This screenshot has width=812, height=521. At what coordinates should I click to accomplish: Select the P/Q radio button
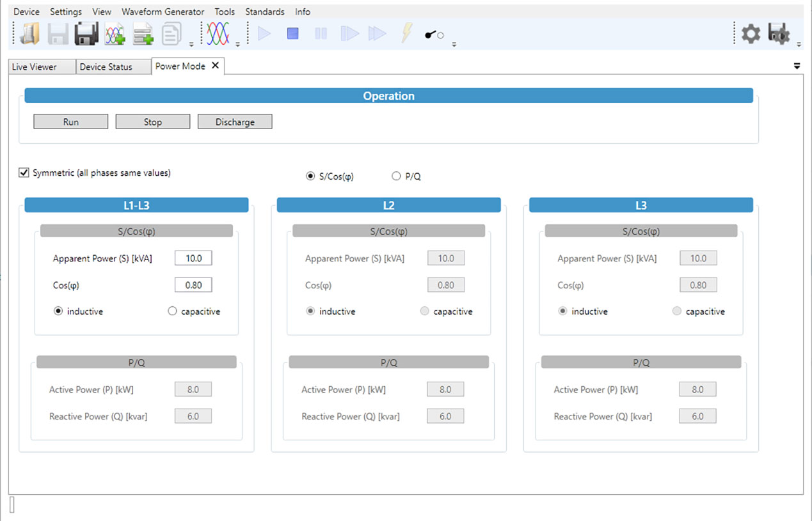396,176
